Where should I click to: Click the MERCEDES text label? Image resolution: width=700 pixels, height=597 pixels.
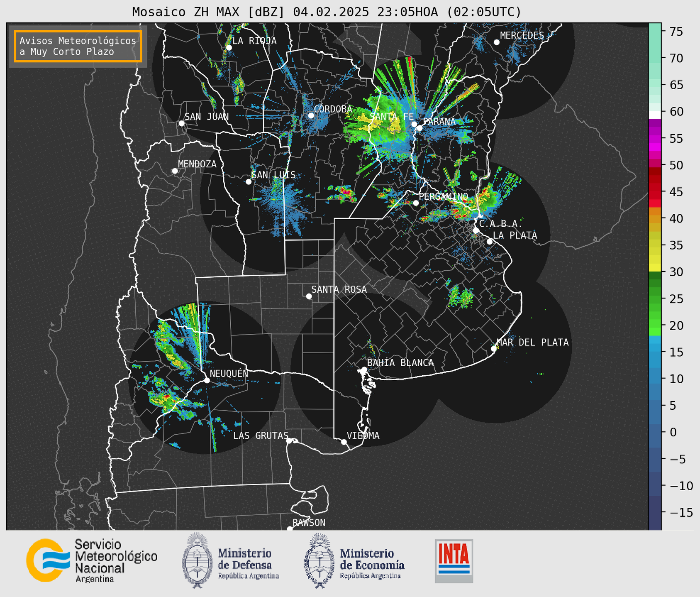click(522, 35)
